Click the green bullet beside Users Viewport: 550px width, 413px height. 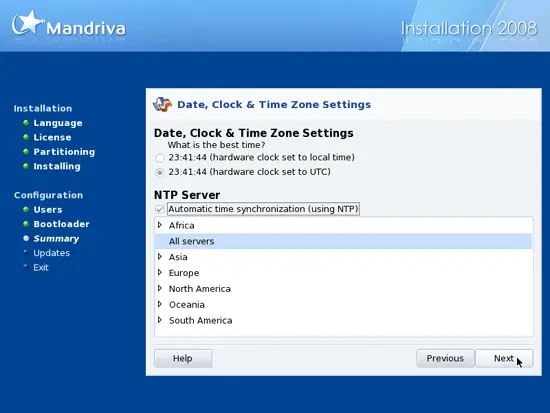26,209
